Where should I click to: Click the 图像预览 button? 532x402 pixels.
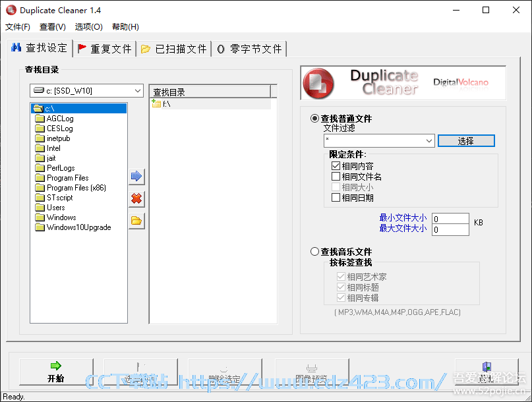coord(312,372)
